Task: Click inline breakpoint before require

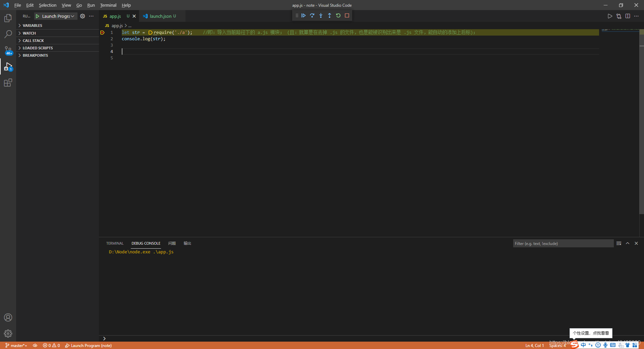Action: (151, 33)
